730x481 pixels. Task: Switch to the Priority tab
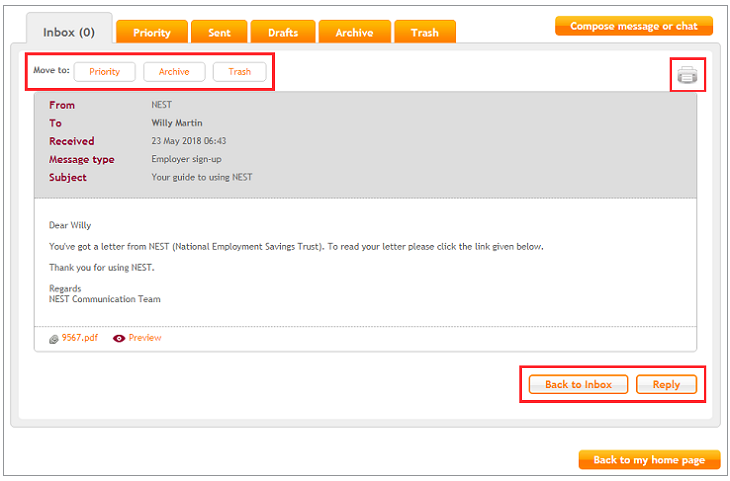152,32
